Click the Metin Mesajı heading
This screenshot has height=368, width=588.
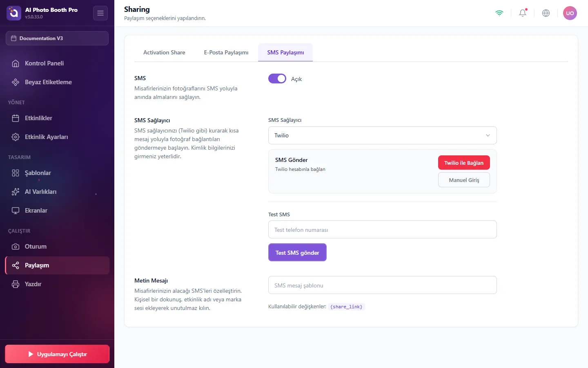pyautogui.click(x=151, y=280)
